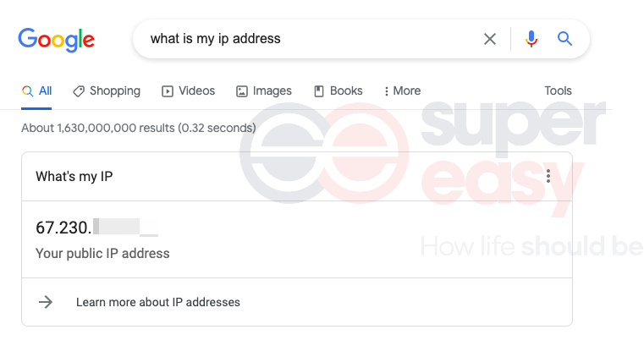Screen dimensions: 644x346
Task: Click the Shopping tag icon
Action: pyautogui.click(x=79, y=91)
